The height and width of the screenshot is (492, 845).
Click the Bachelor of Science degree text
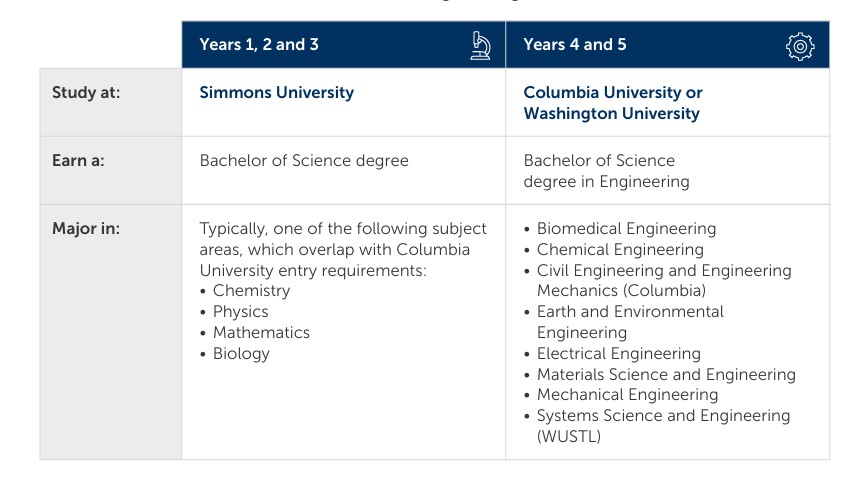tap(304, 161)
